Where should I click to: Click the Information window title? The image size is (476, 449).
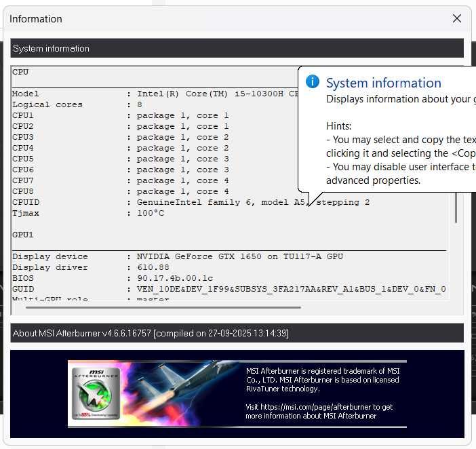click(x=36, y=19)
